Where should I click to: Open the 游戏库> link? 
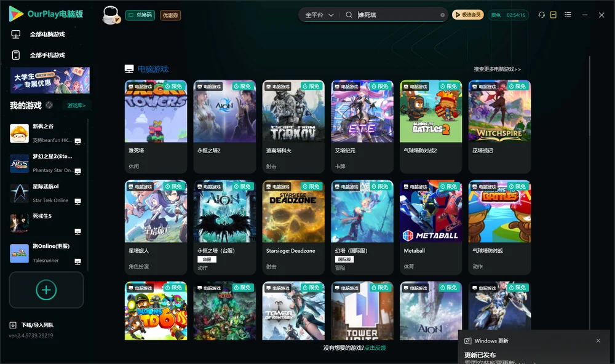coord(76,106)
